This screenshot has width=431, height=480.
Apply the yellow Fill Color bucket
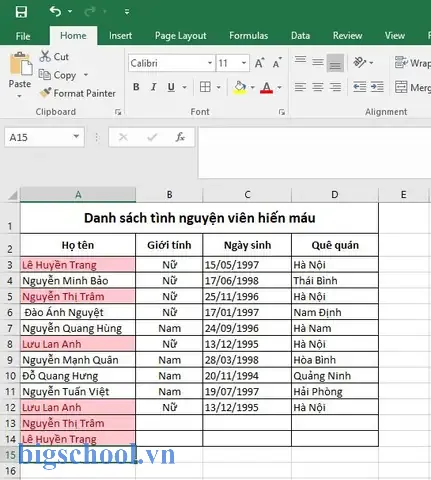(240, 87)
